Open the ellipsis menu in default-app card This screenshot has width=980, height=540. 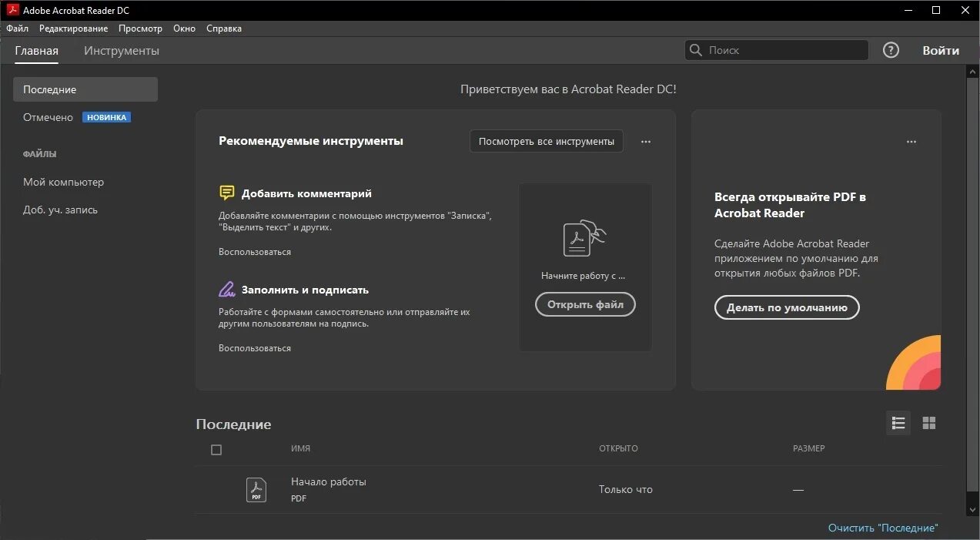(911, 142)
